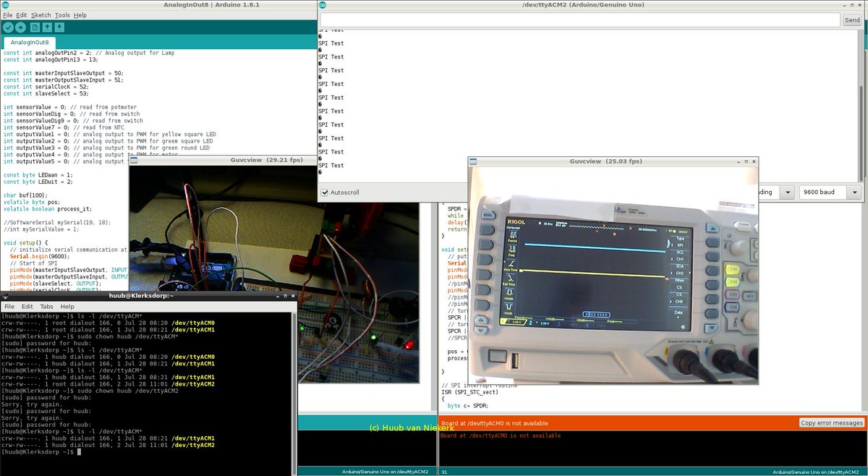Click the last 'SPI Test' output line
868x476 pixels.
pos(331,166)
